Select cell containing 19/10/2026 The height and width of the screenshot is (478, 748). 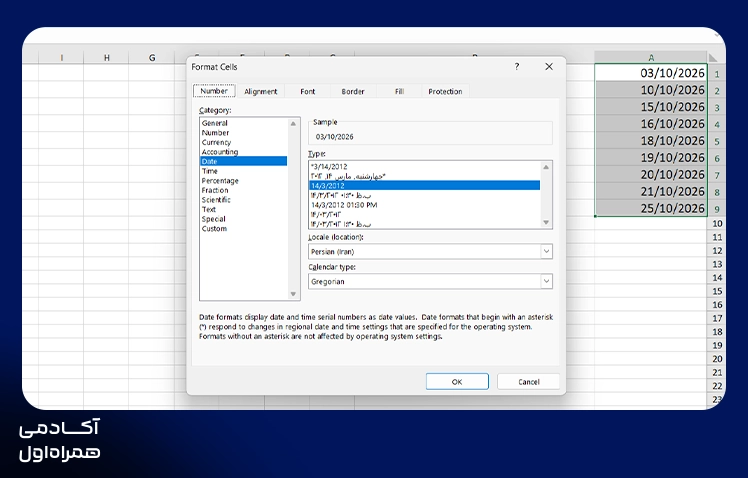point(651,158)
